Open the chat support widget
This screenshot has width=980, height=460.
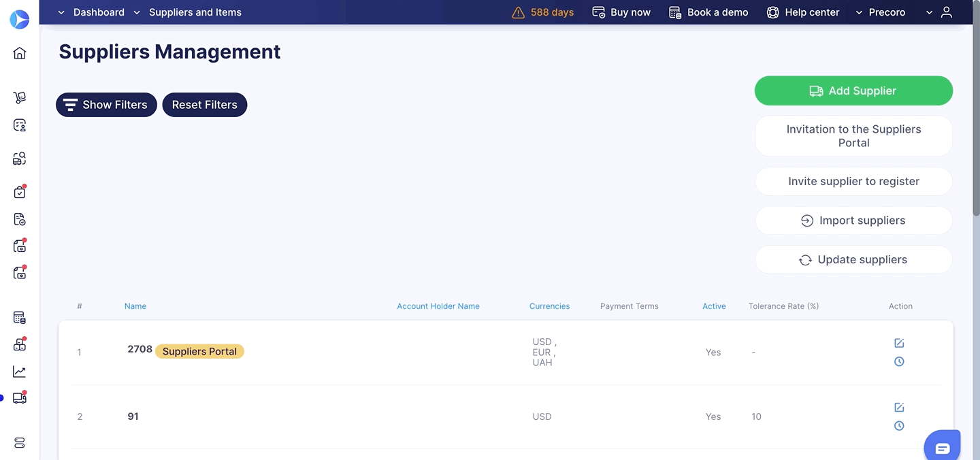943,447
